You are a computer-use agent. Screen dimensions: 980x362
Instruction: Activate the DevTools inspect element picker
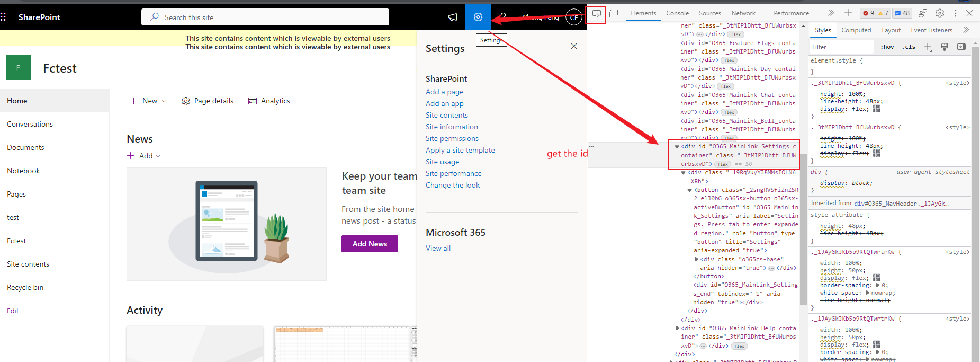[597, 14]
